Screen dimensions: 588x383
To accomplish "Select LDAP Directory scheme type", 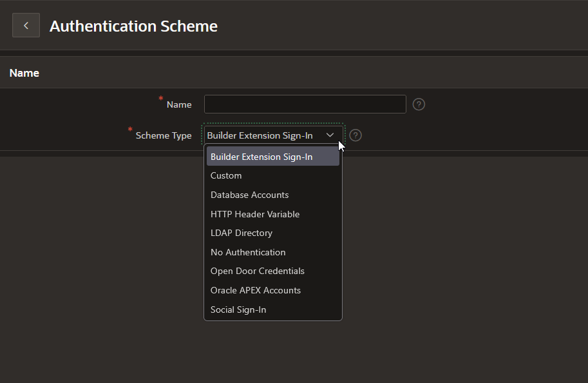I will click(273, 233).
